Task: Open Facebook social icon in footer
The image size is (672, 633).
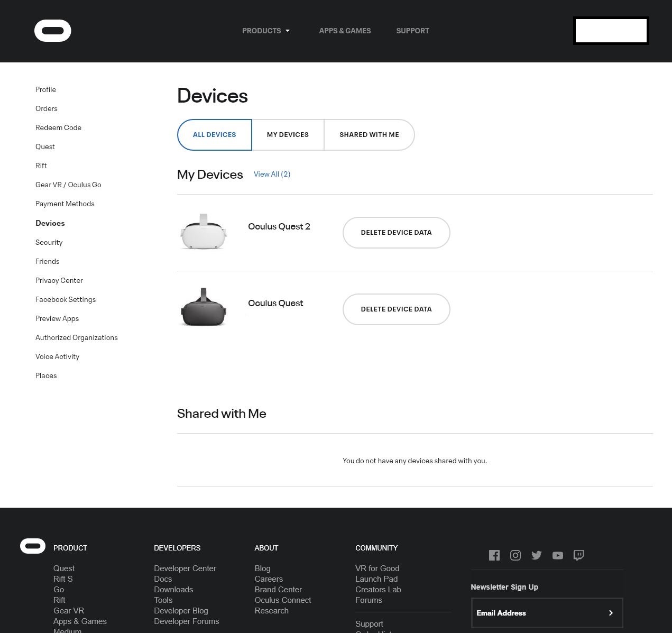Action: click(x=494, y=555)
